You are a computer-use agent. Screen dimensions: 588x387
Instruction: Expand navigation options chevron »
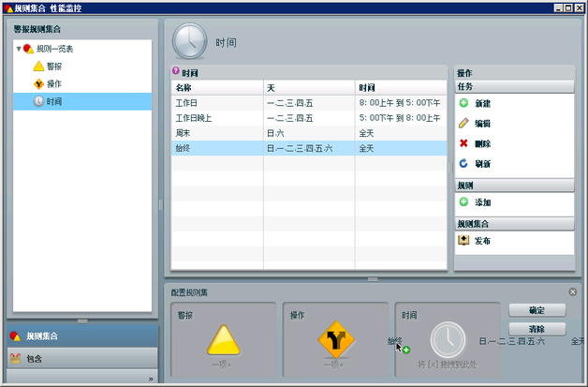click(x=151, y=379)
